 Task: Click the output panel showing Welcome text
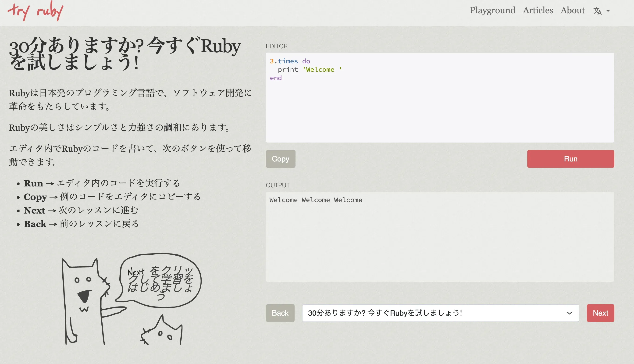click(440, 237)
